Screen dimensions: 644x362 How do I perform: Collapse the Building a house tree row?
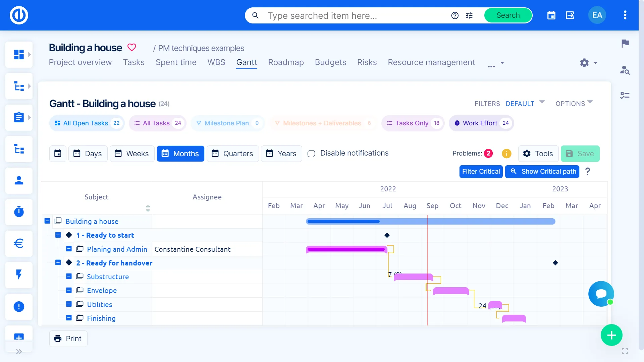[47, 221]
